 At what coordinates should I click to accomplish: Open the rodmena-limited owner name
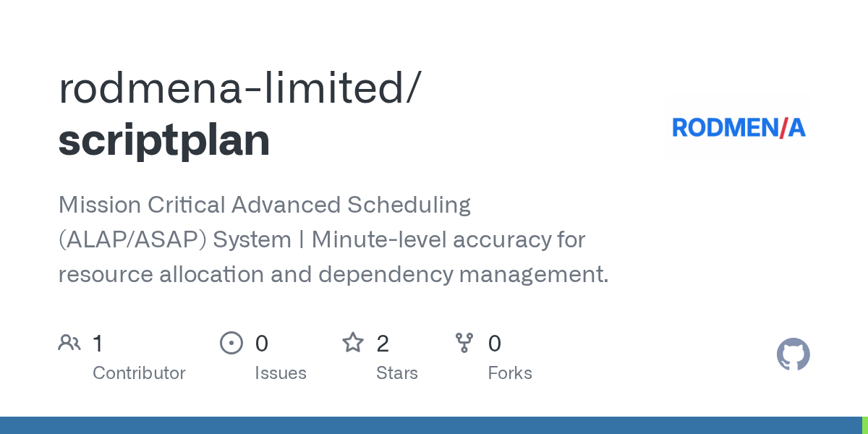click(x=239, y=88)
